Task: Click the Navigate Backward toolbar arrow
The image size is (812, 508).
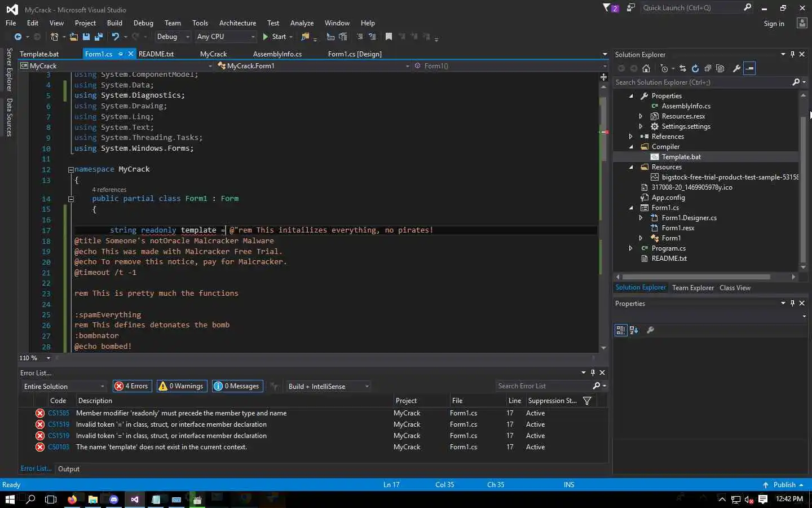Action: (18, 37)
